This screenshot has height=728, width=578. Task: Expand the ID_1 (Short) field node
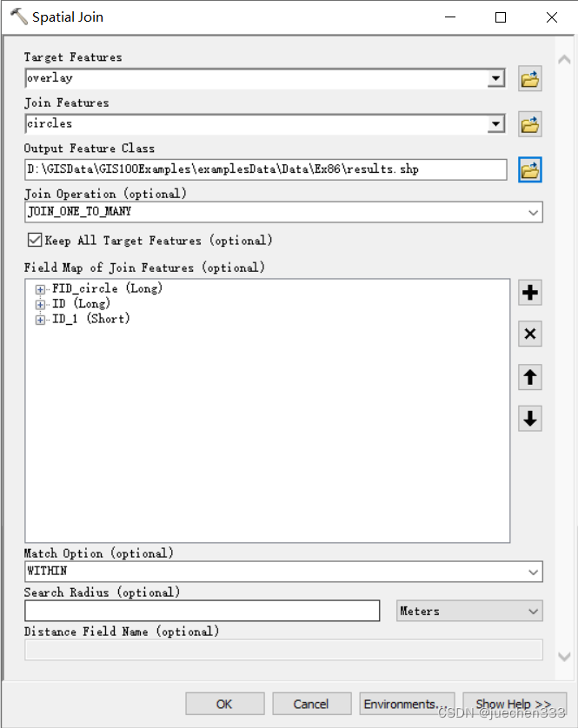pos(41,320)
